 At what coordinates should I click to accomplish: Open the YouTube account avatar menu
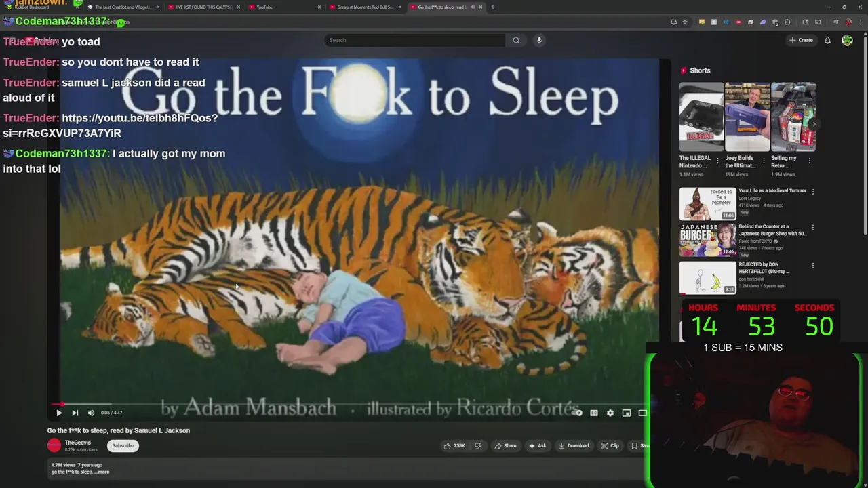point(847,40)
